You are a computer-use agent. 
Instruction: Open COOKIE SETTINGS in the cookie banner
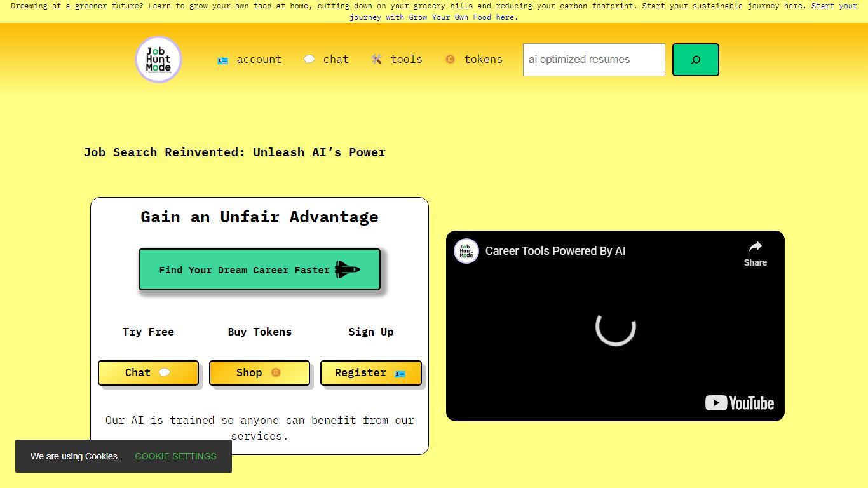tap(175, 456)
